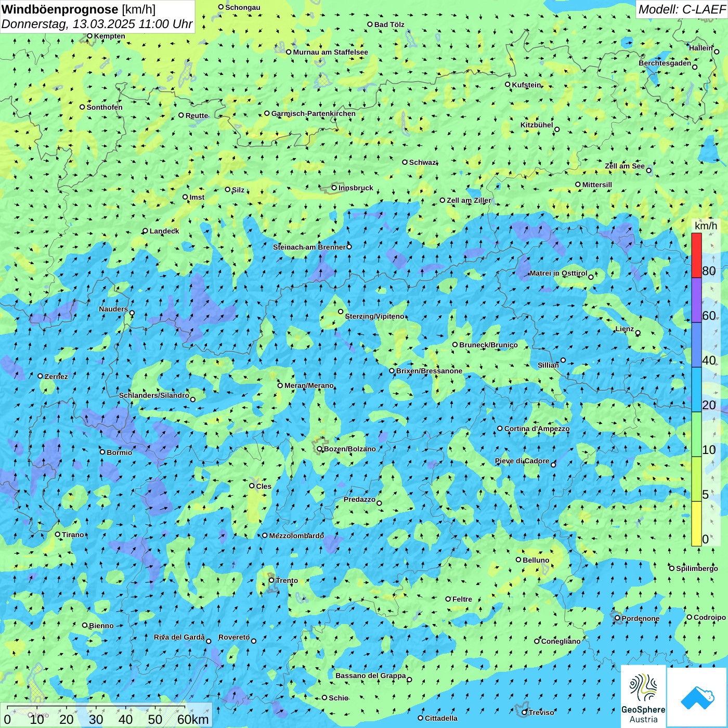Select the Zernez label

[56, 376]
